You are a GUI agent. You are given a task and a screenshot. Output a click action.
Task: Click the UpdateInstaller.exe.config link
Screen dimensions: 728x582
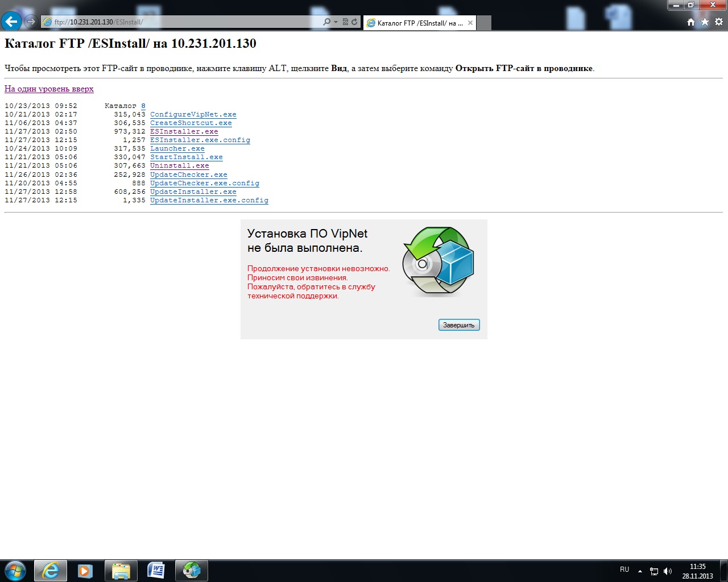209,200
